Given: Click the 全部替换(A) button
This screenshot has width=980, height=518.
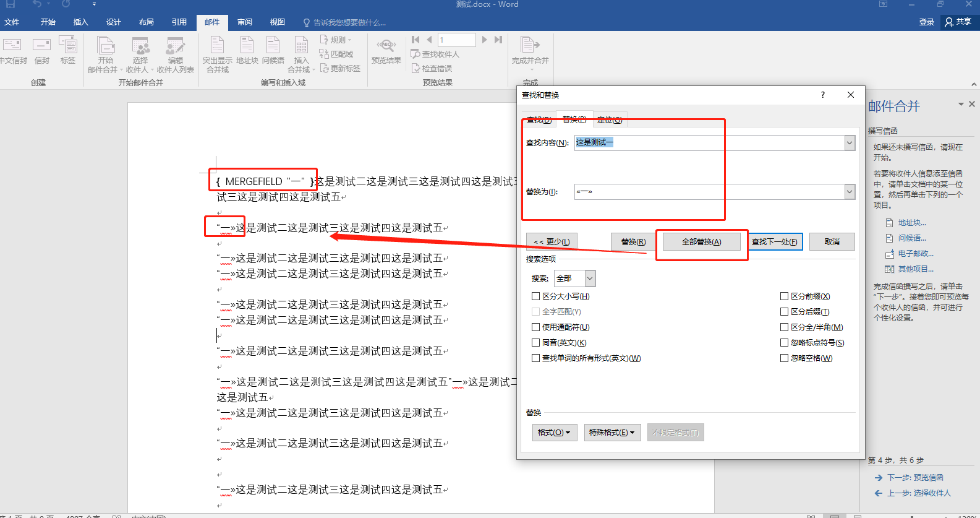Looking at the screenshot, I should coord(701,242).
